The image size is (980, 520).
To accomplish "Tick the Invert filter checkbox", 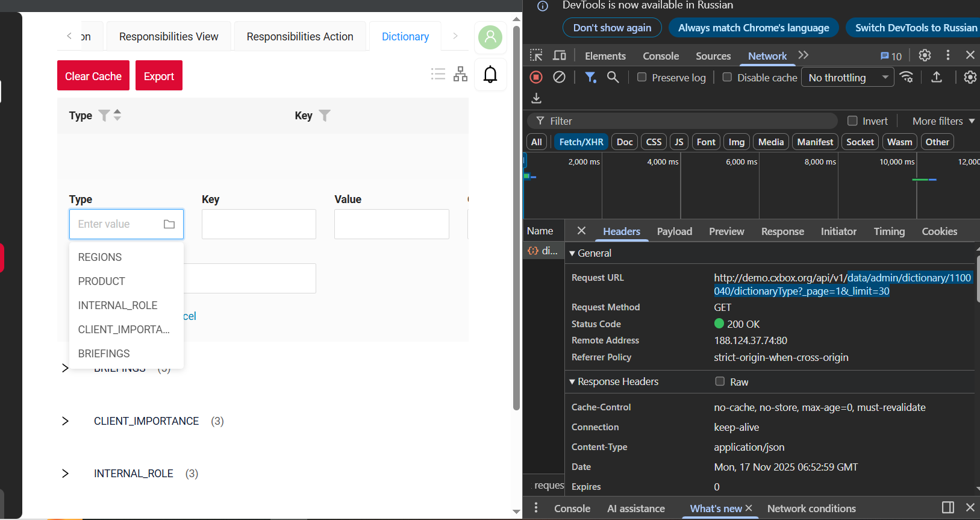I will point(852,121).
